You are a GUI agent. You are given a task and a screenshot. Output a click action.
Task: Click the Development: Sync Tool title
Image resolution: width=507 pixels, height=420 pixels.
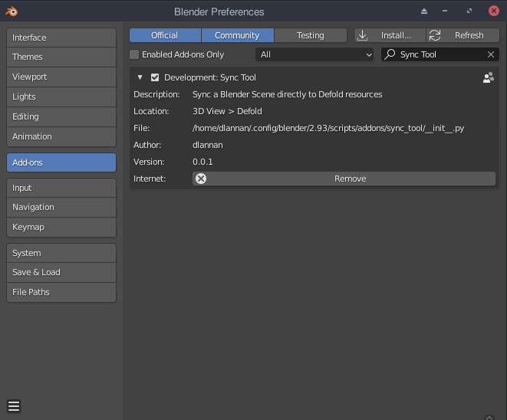point(210,77)
